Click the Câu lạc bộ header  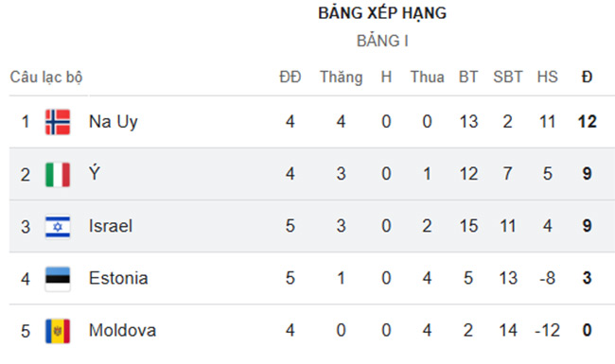pos(46,78)
